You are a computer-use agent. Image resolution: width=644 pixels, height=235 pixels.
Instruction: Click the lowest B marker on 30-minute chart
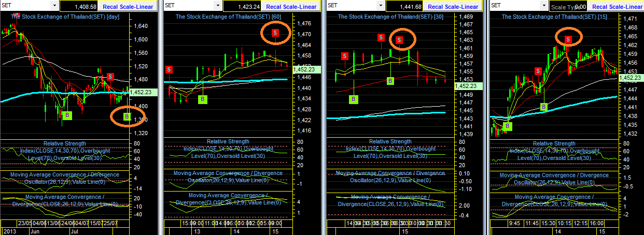click(354, 98)
